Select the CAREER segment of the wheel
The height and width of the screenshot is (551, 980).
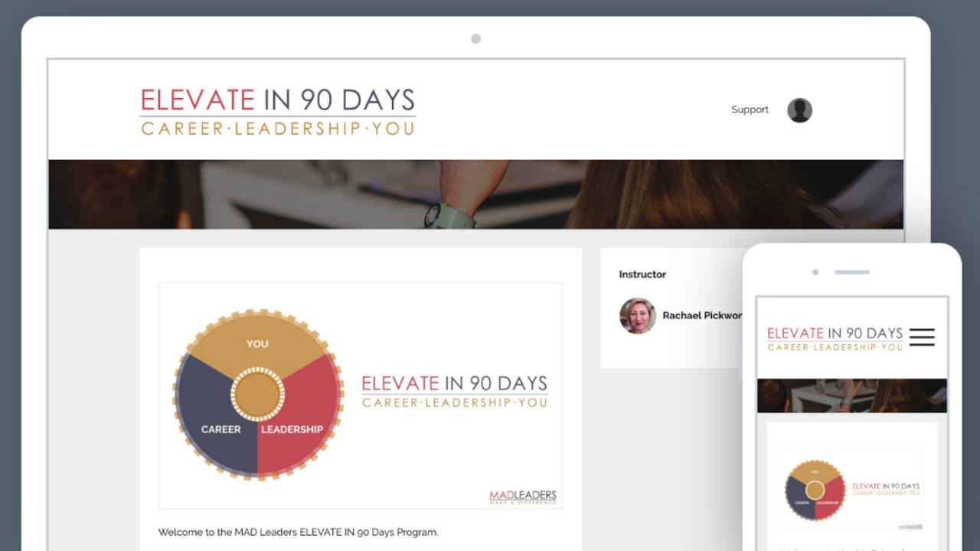pyautogui.click(x=220, y=429)
